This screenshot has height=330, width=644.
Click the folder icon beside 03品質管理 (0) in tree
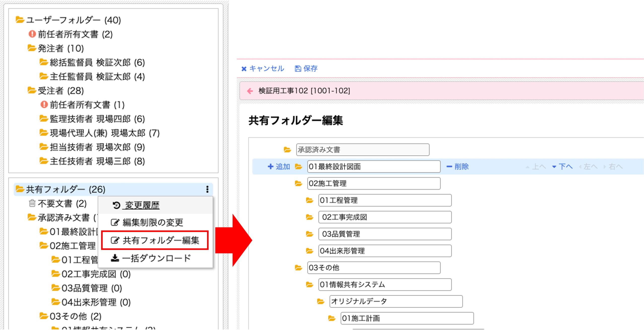(56, 287)
